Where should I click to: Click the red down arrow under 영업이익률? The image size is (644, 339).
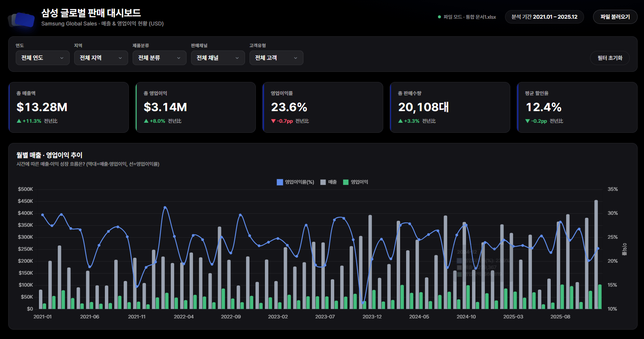pyautogui.click(x=273, y=121)
